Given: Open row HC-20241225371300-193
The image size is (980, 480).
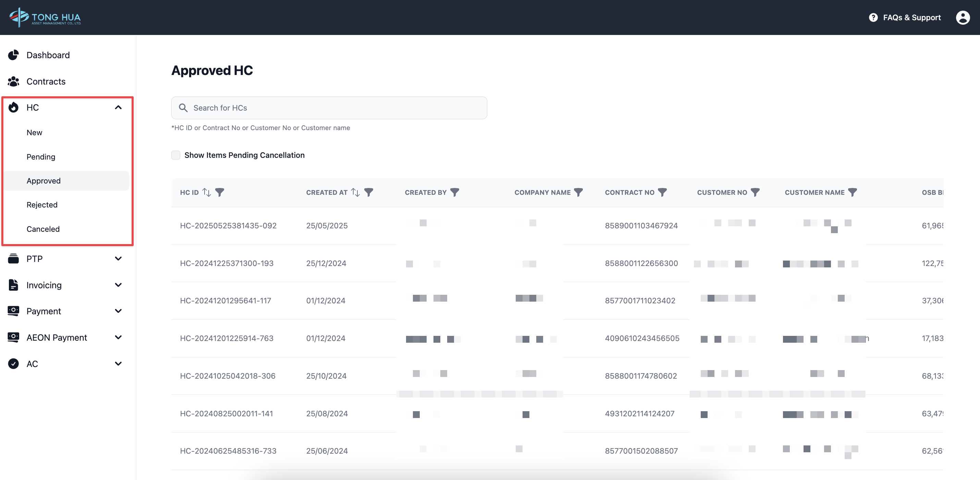Looking at the screenshot, I should (x=227, y=263).
